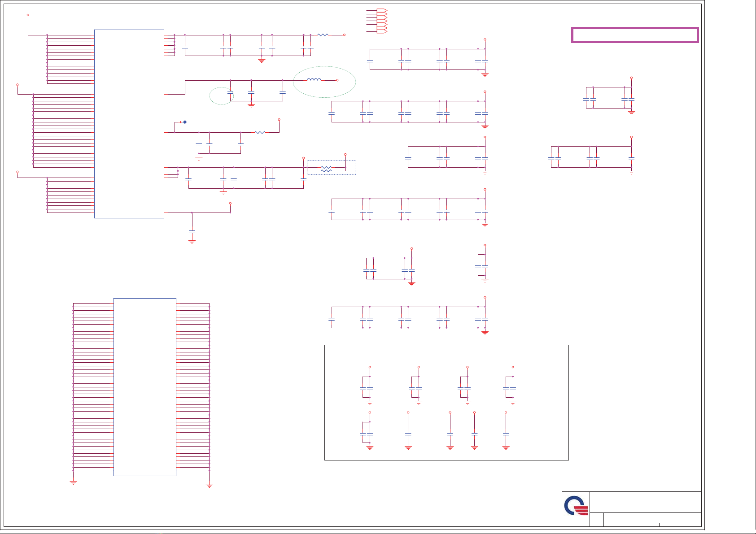Click the paired resistors inside the dashed rectangle
756x534 pixels.
pos(326,169)
